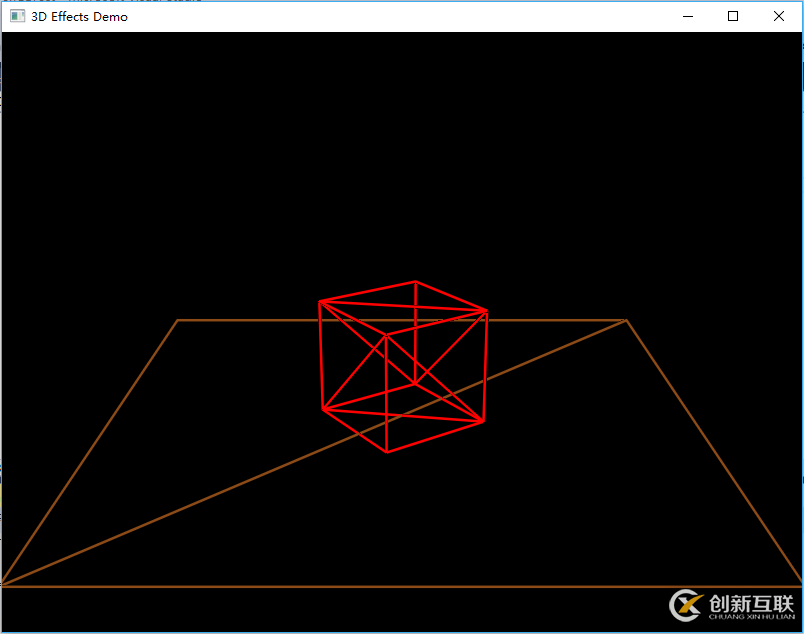
Task: Maximize the 3D Effects Demo window
Action: click(x=733, y=16)
